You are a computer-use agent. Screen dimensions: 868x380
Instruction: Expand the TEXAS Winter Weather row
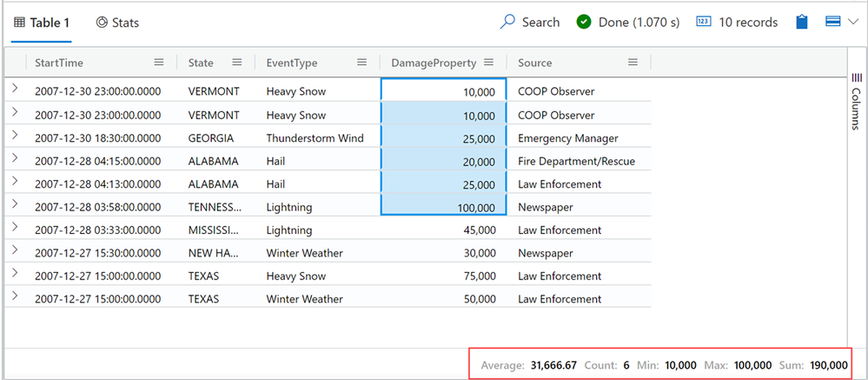pos(15,297)
